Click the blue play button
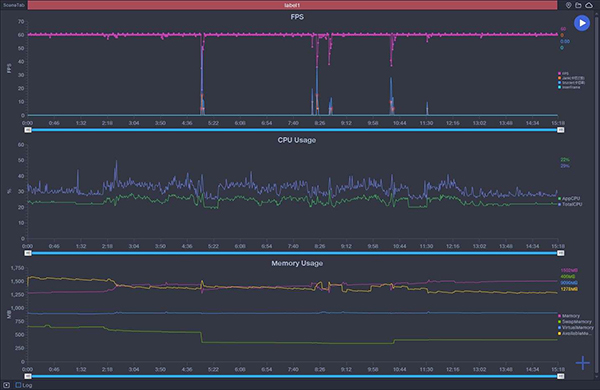 coord(582,23)
